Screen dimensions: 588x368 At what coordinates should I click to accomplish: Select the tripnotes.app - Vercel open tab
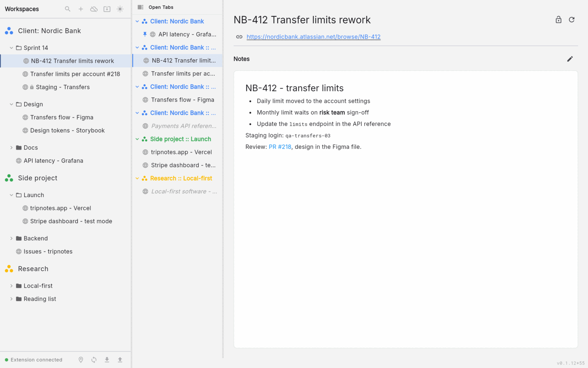pos(178,152)
